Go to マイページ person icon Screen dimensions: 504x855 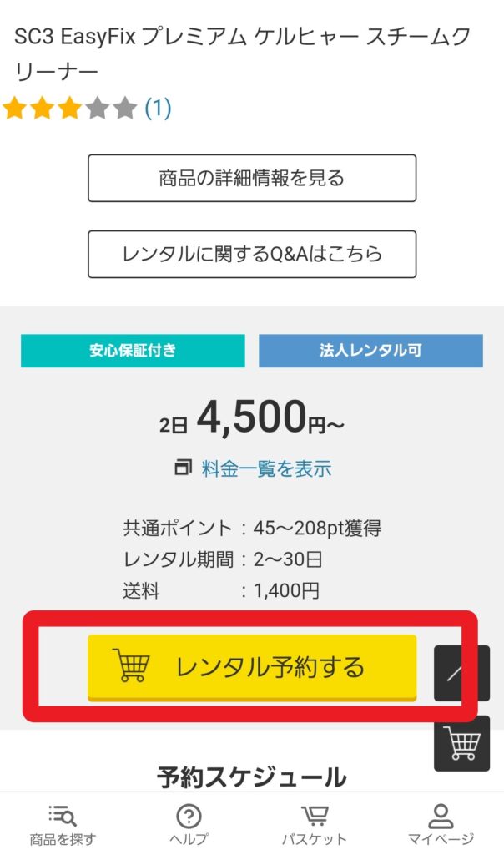[x=440, y=816]
